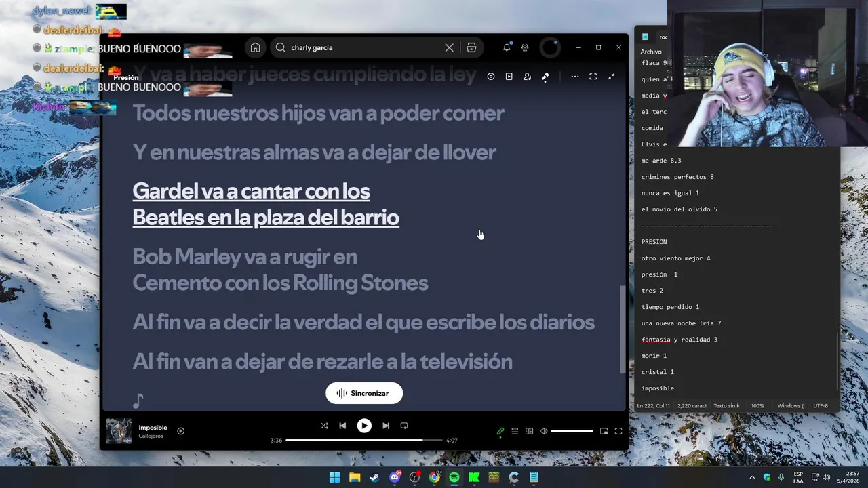This screenshot has width=868, height=488.
Task: Jump to lyric 'Y en nuestras almas va a dejar de llover'
Action: [314, 152]
